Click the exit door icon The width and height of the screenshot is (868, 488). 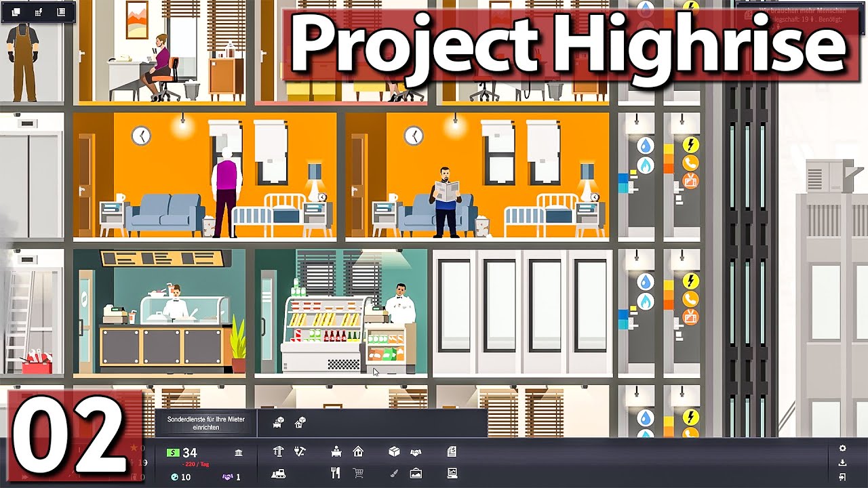[842, 477]
